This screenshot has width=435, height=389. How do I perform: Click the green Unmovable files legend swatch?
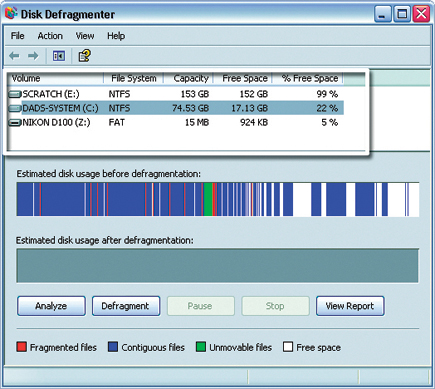[201, 347]
